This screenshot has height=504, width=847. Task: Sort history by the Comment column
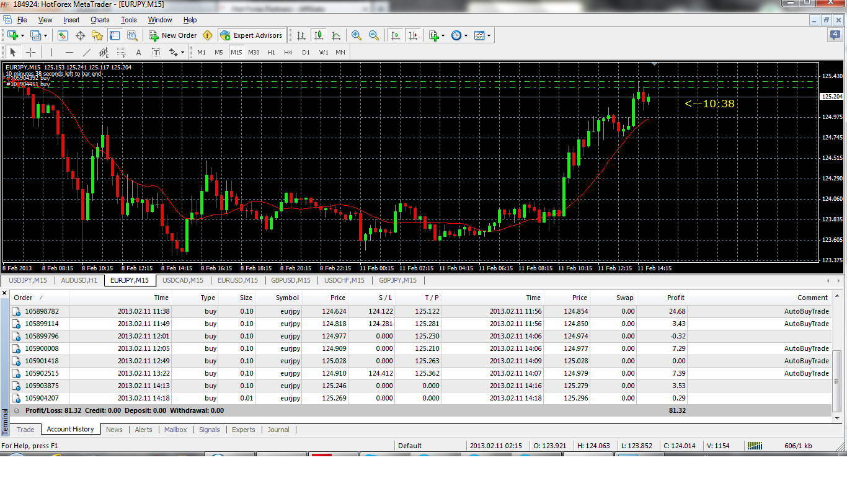pos(759,298)
